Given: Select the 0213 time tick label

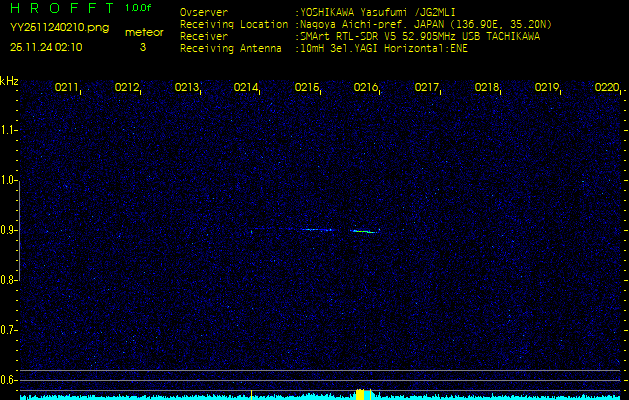Looking at the screenshot, I should tap(187, 88).
